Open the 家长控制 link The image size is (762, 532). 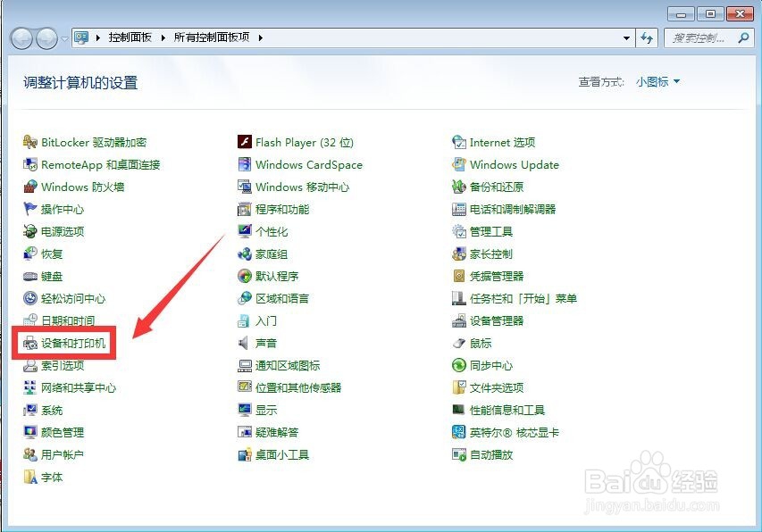pos(491,254)
